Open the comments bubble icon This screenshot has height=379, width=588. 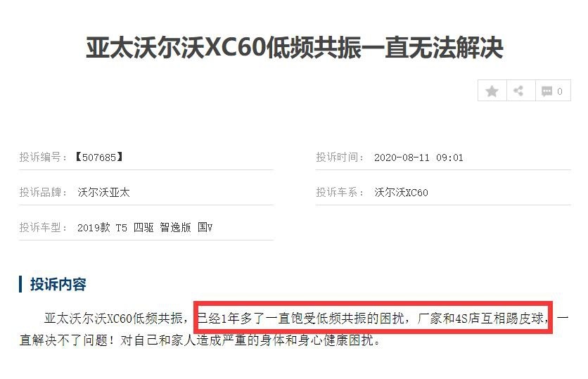(547, 91)
